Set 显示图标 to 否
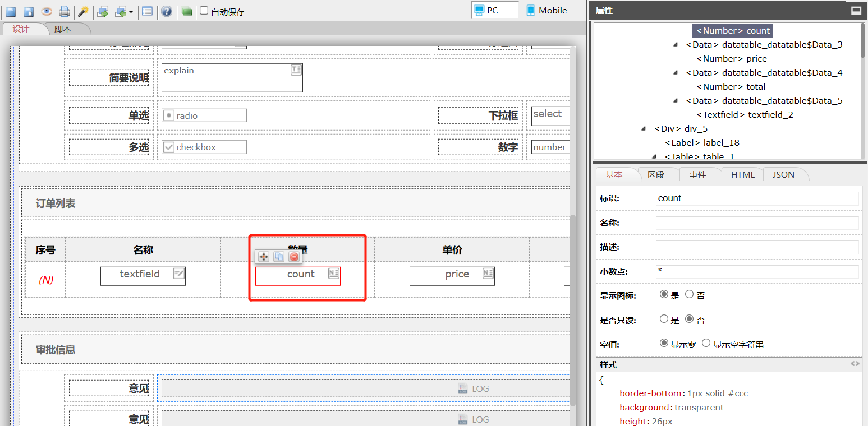Viewport: 868px width, 426px height. [x=690, y=295]
